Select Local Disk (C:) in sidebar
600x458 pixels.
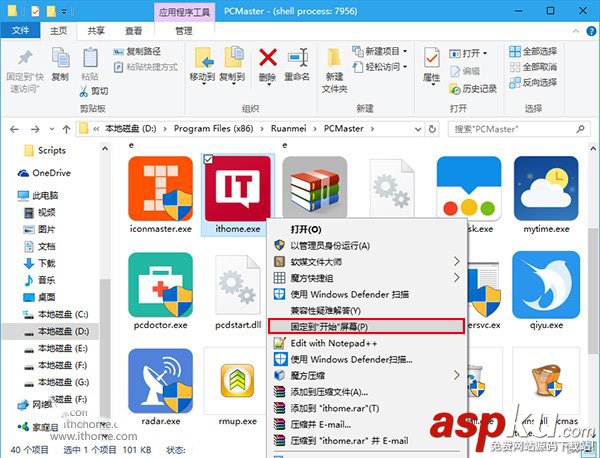coord(56,315)
